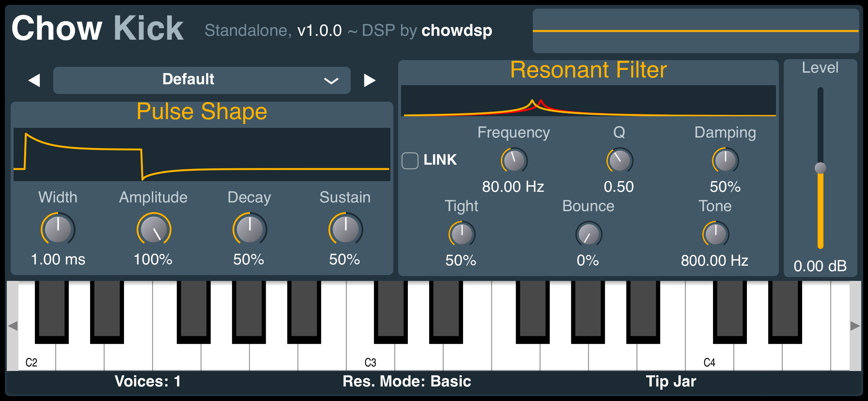Click the Resonant Filter response plot
868x401 pixels.
pyautogui.click(x=588, y=101)
